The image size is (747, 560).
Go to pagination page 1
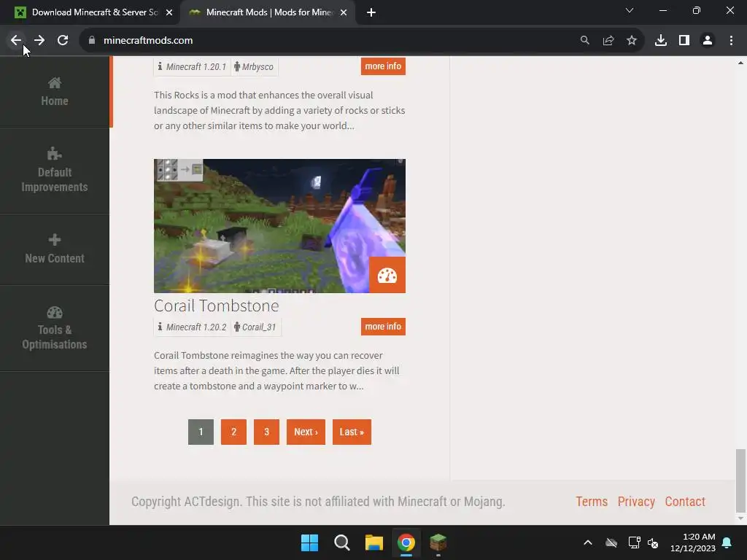point(201,432)
